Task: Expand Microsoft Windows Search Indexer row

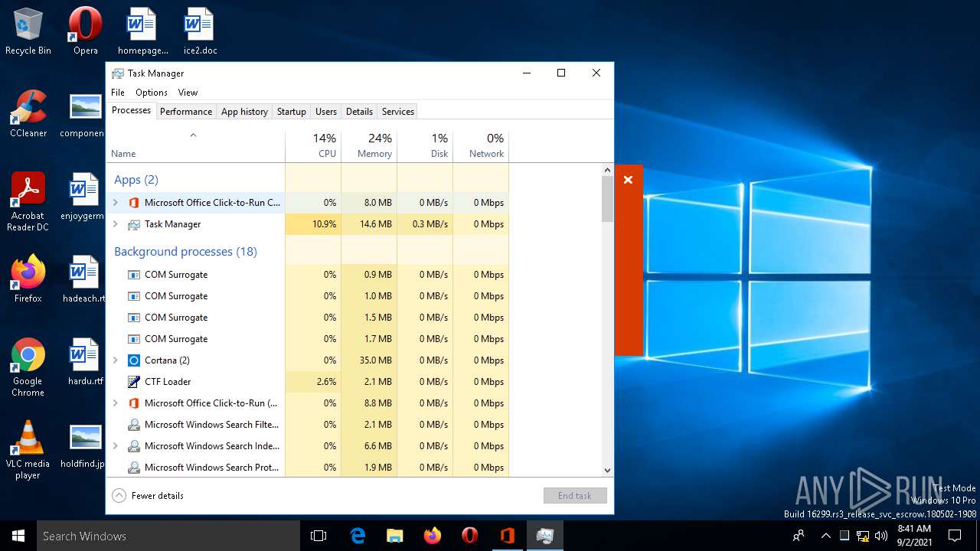Action: 116,446
